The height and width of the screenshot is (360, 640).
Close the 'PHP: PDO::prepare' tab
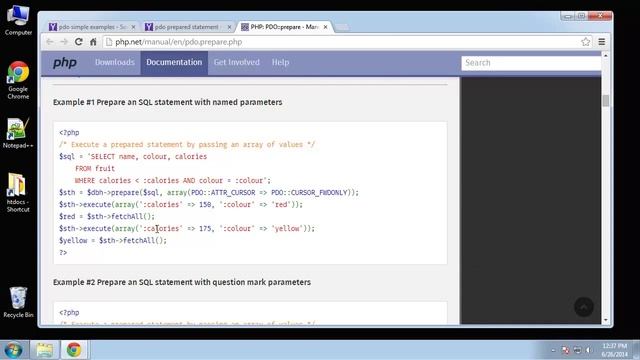[x=325, y=27]
